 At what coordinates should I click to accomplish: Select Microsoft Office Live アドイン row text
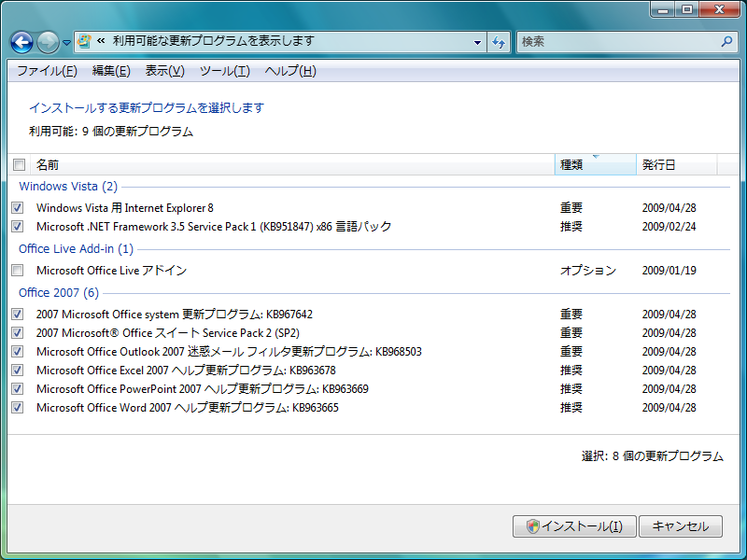click(x=111, y=271)
